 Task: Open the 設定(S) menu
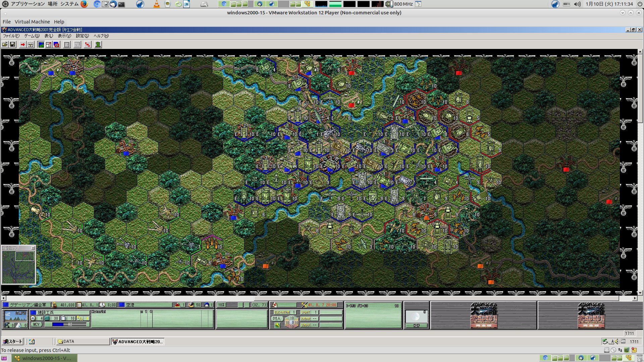click(x=83, y=36)
